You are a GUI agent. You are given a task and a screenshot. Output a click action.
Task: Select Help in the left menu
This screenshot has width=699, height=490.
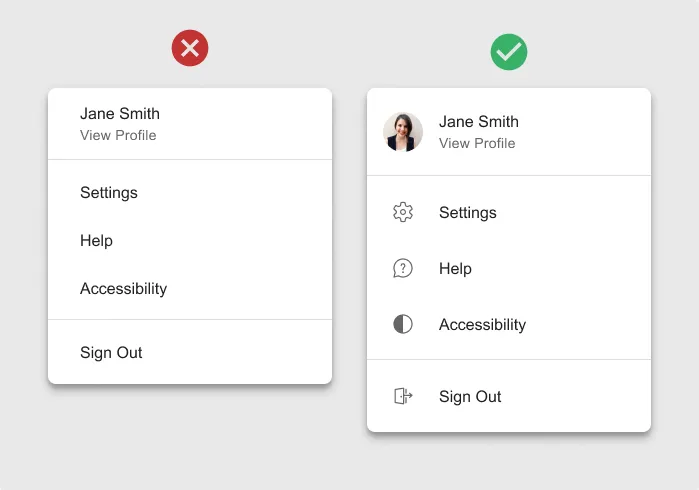[x=96, y=241]
